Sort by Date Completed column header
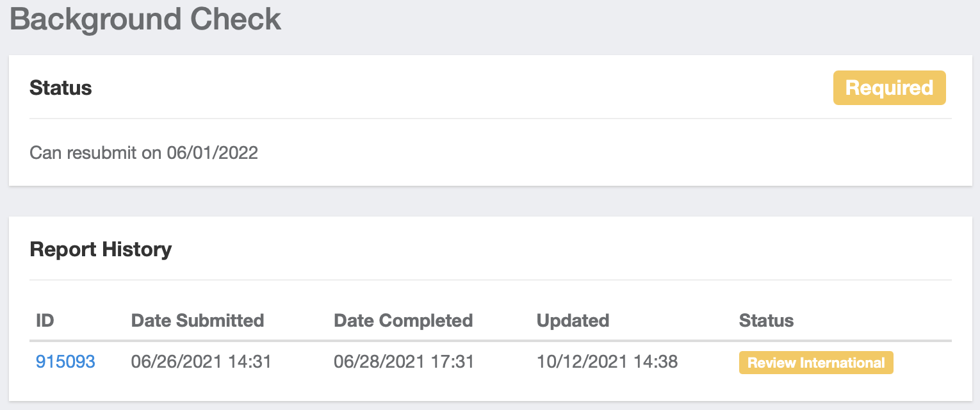The width and height of the screenshot is (980, 410). [x=403, y=320]
